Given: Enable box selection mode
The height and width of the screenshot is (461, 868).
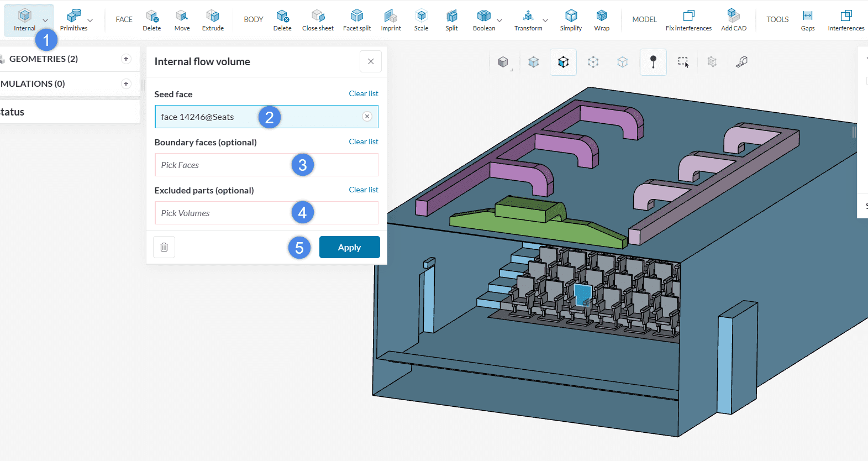Looking at the screenshot, I should tap(683, 62).
